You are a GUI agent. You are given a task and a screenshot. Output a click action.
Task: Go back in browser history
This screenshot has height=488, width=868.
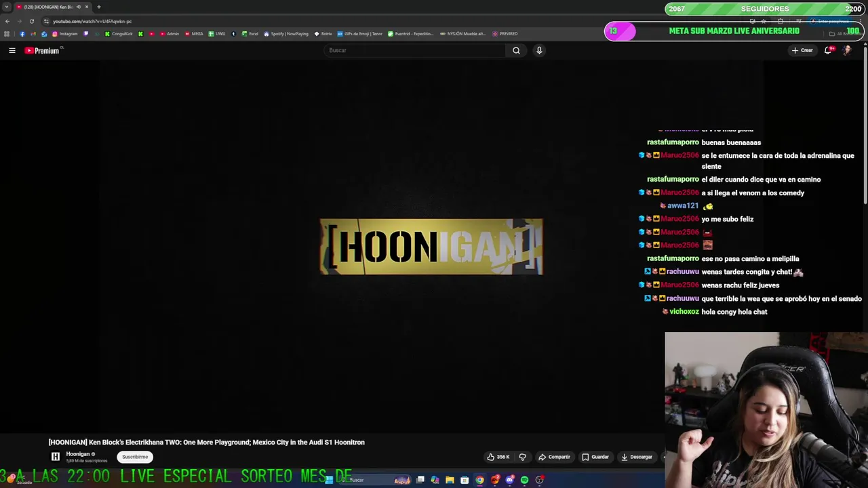pos(7,21)
